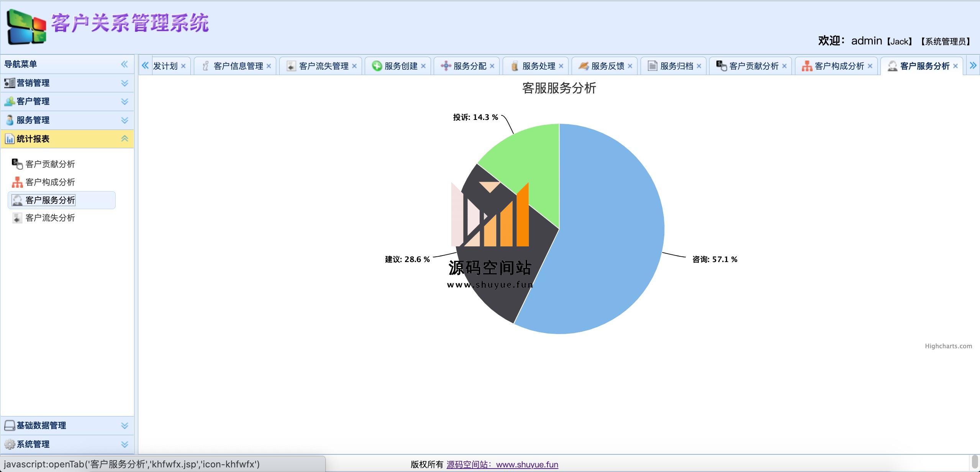Screen dimensions: 980x472
Task: Collapse the 导航菜单 navigation panel
Action: coord(125,64)
